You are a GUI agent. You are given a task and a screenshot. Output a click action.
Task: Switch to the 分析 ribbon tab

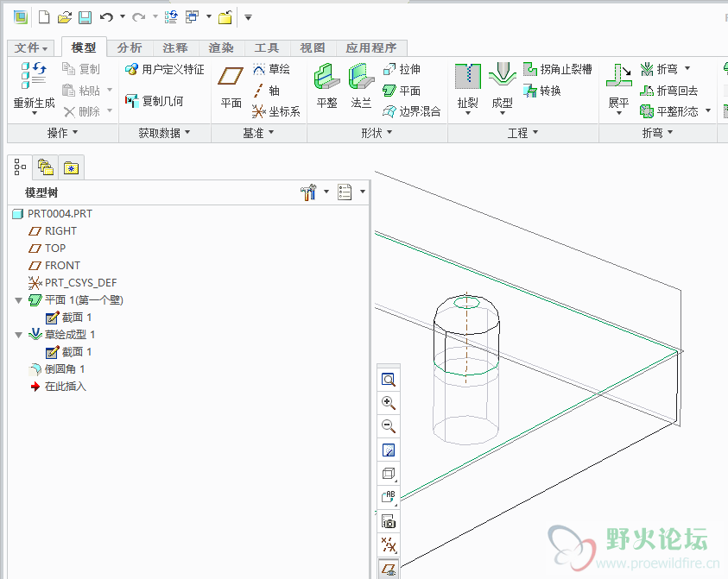pyautogui.click(x=130, y=47)
